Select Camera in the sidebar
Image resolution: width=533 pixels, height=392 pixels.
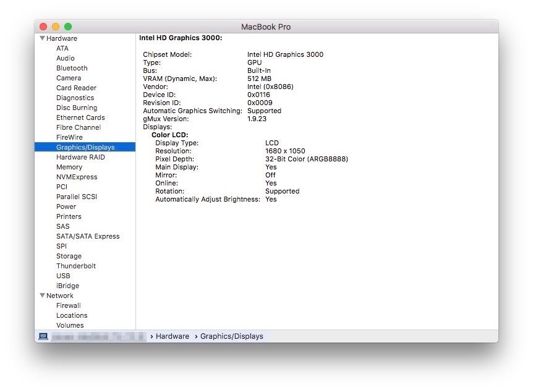coord(68,78)
